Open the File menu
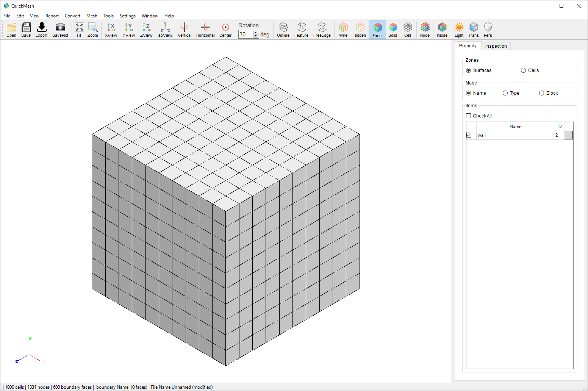 pyautogui.click(x=7, y=16)
